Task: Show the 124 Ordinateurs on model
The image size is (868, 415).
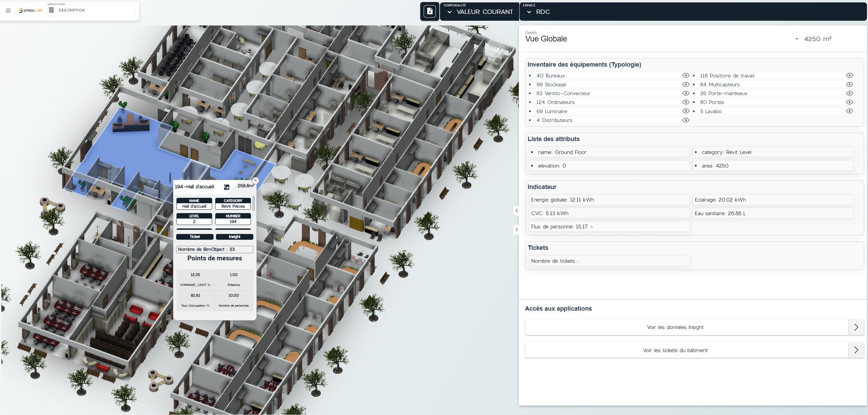Action: tap(685, 102)
